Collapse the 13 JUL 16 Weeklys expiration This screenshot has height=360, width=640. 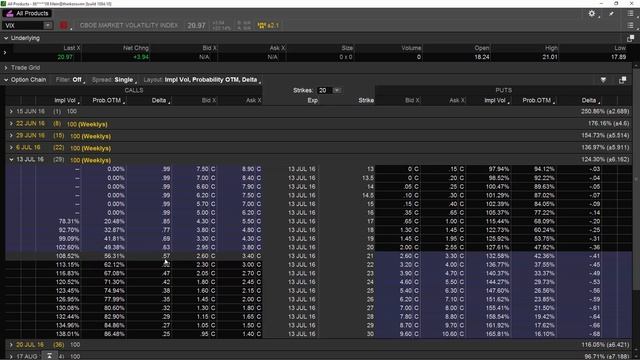[x=11, y=160]
